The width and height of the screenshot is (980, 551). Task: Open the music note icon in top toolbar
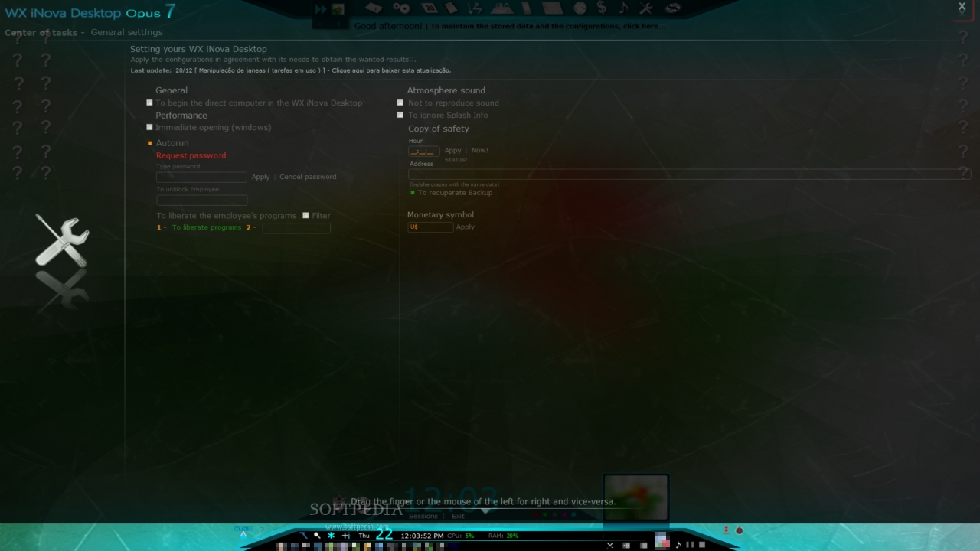point(623,8)
